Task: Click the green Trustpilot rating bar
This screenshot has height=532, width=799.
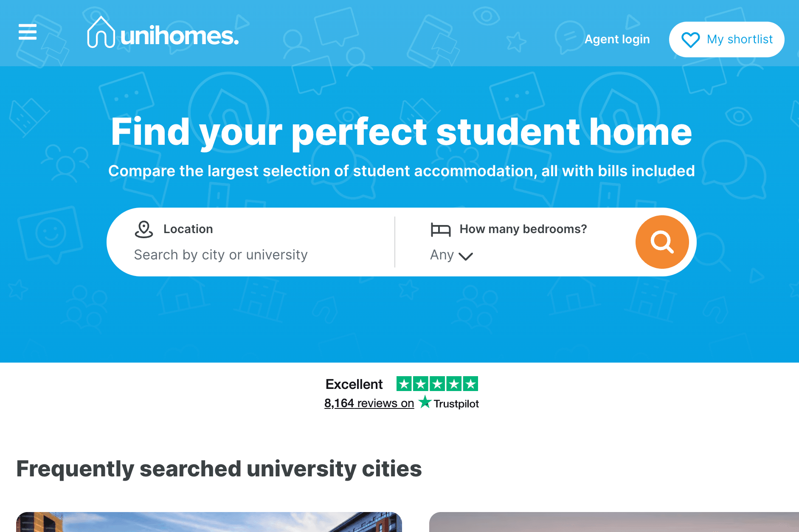Action: coord(437,384)
